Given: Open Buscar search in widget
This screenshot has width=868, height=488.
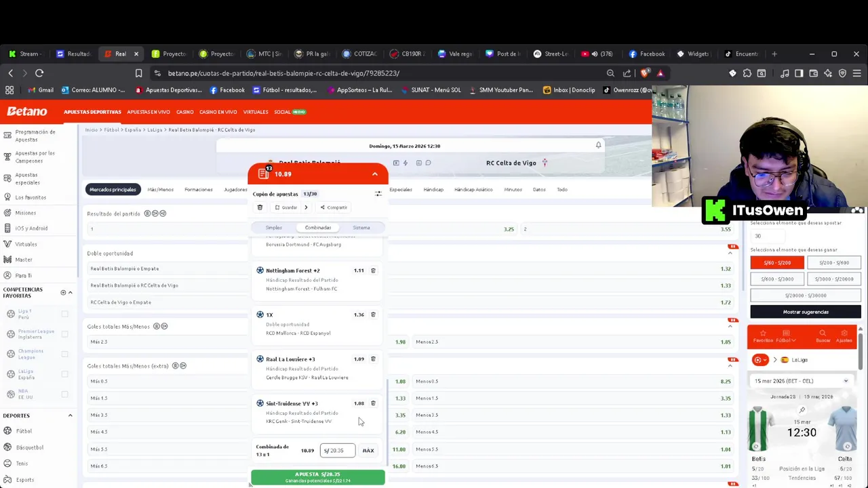Looking at the screenshot, I should click(823, 336).
